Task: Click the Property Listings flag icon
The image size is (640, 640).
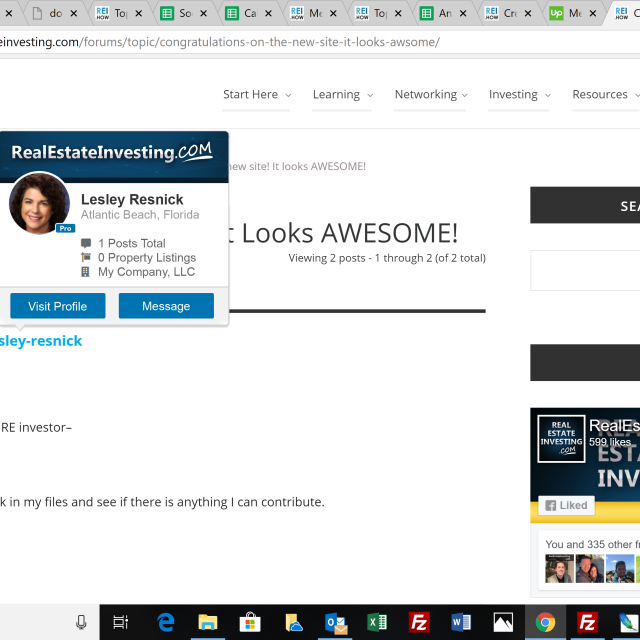Action: (x=86, y=257)
